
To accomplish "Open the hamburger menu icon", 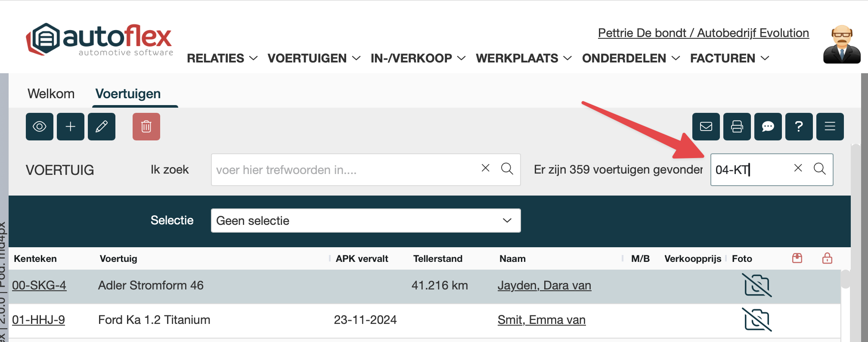I will coord(830,127).
